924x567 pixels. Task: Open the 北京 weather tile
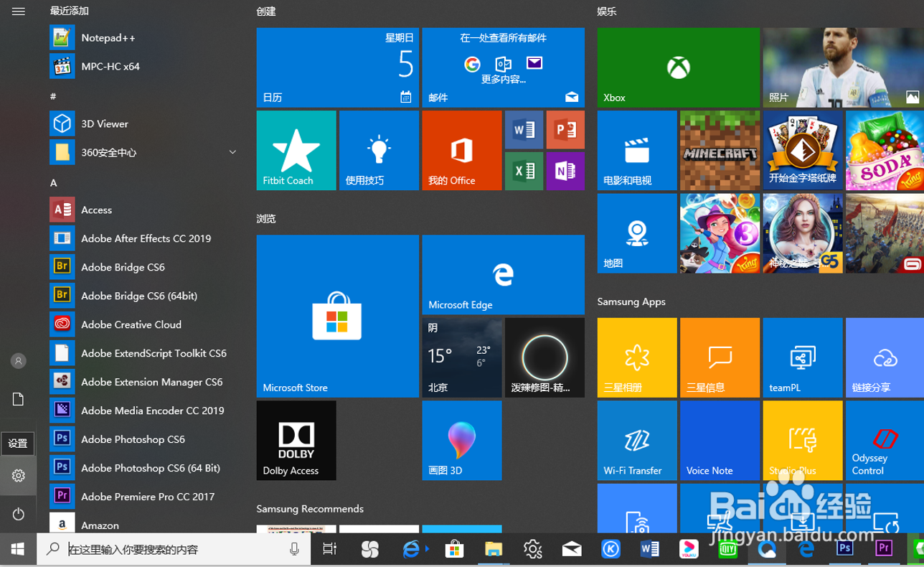[462, 357]
